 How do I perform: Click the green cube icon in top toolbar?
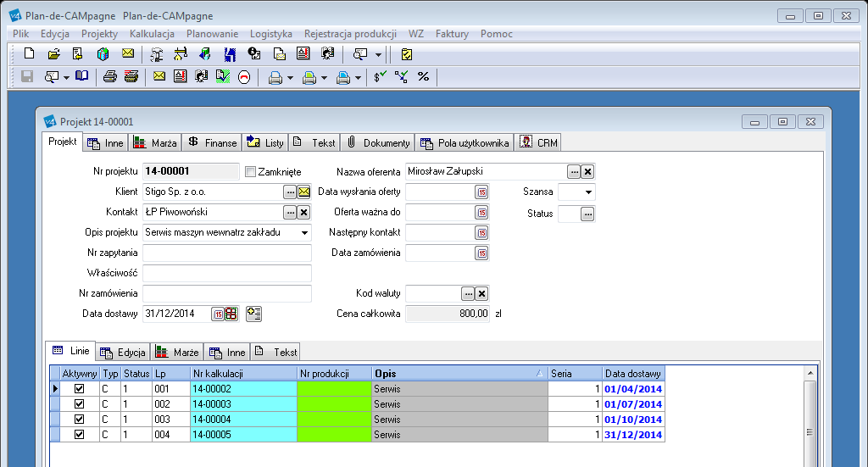pos(103,53)
